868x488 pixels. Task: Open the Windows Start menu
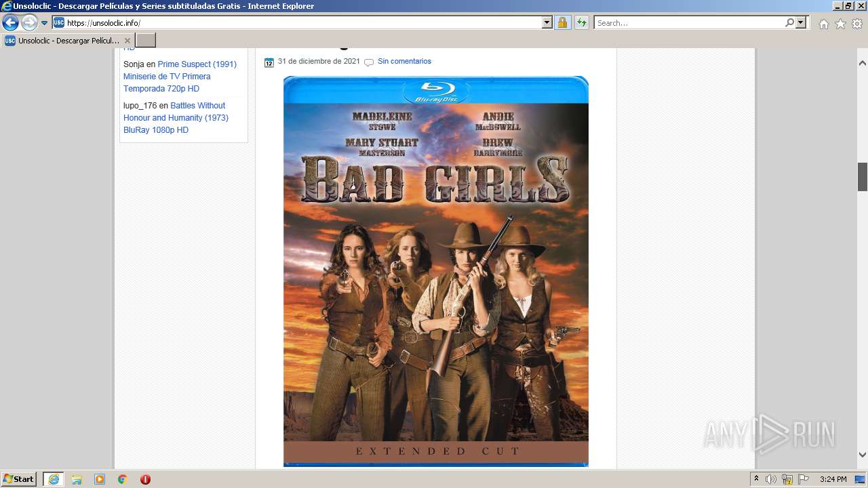[19, 479]
